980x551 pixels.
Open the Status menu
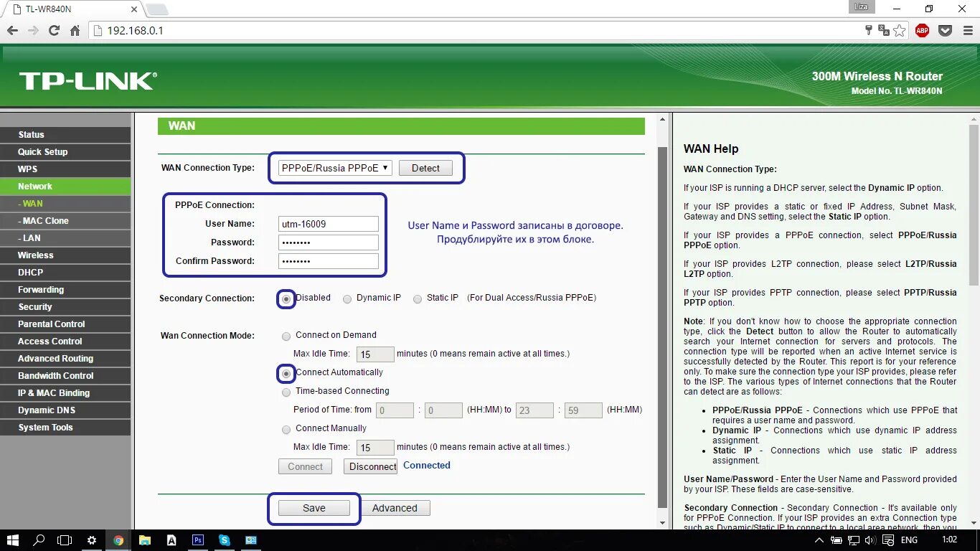click(x=65, y=135)
